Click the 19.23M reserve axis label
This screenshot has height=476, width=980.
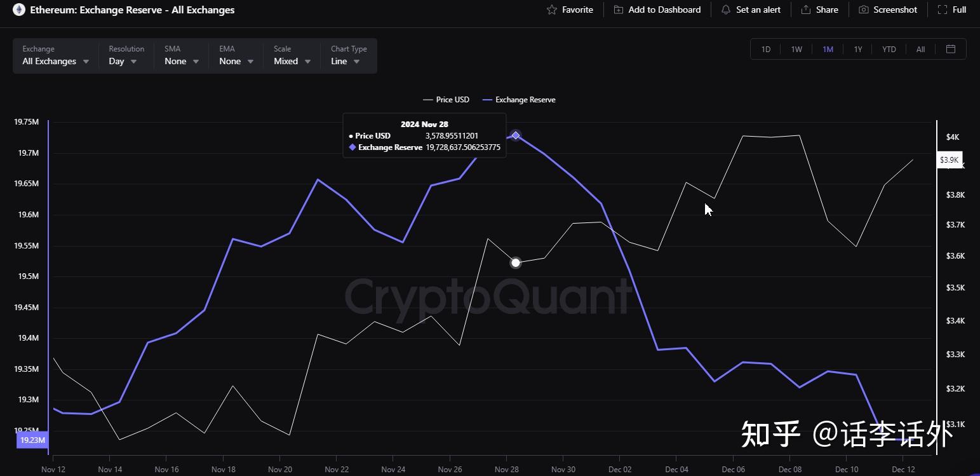(x=32, y=440)
